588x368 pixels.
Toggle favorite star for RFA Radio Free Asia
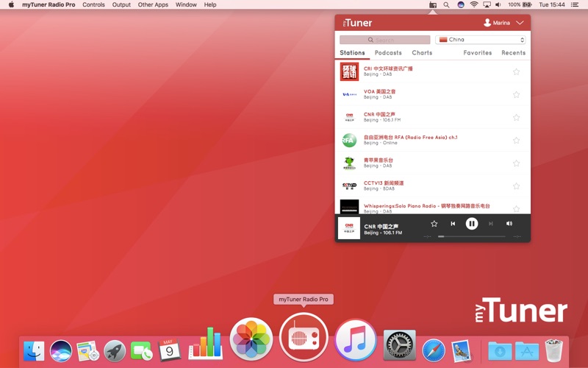(517, 141)
